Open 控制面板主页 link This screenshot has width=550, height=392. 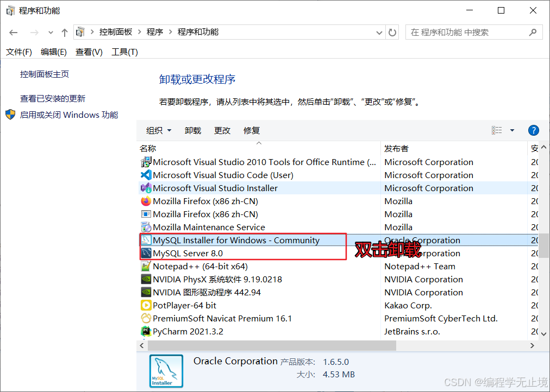click(x=45, y=74)
